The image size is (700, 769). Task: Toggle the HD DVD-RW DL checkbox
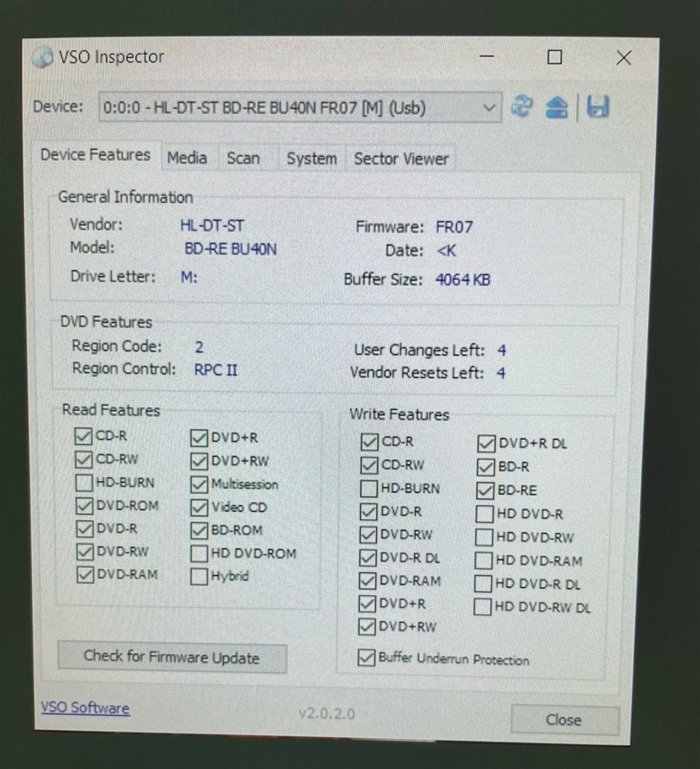click(x=482, y=607)
